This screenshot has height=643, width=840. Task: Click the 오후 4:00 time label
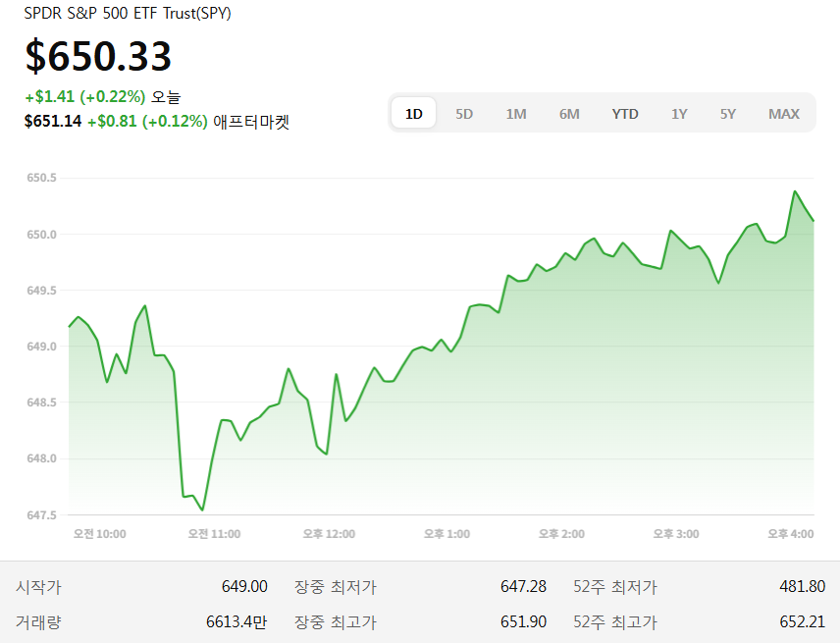(x=791, y=534)
